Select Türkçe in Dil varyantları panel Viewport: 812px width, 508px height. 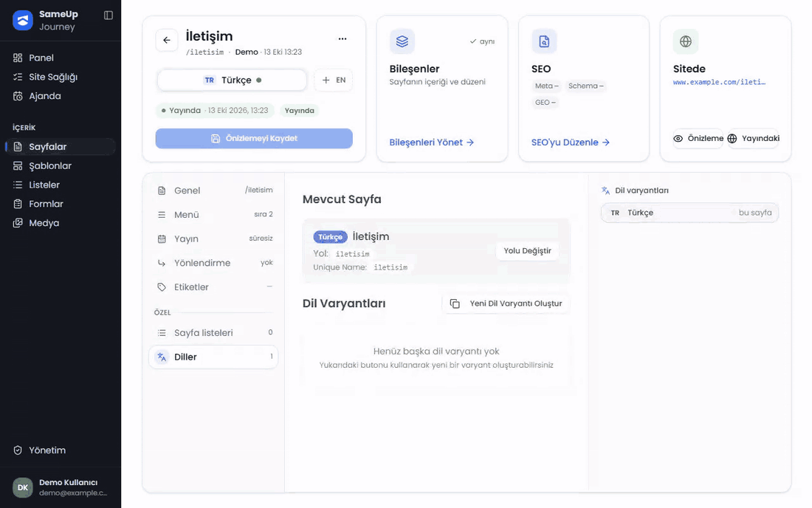click(x=689, y=213)
